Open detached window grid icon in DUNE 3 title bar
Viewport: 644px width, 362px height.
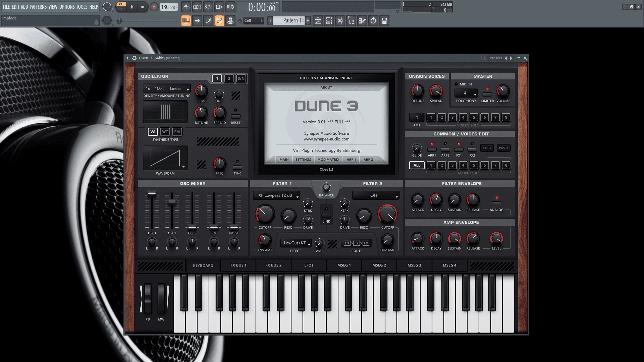[x=483, y=58]
